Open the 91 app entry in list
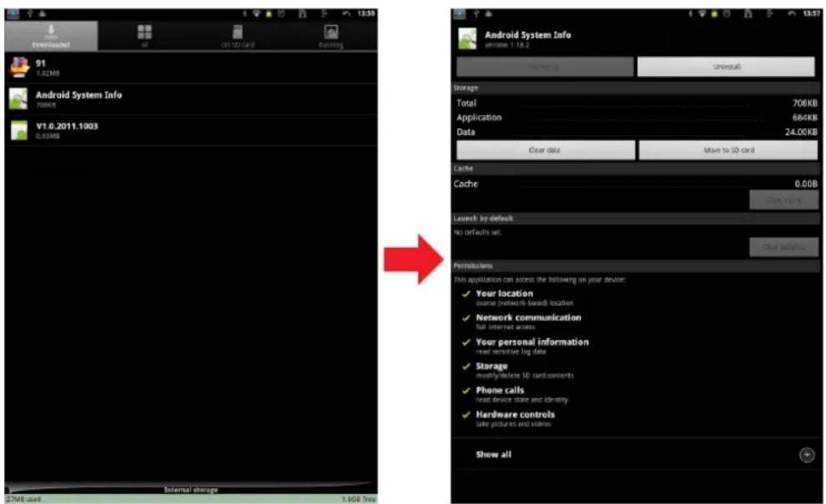 191,68
